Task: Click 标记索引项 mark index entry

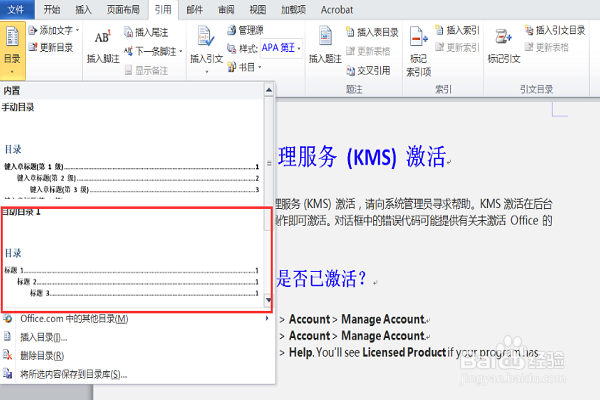Action: point(418,50)
